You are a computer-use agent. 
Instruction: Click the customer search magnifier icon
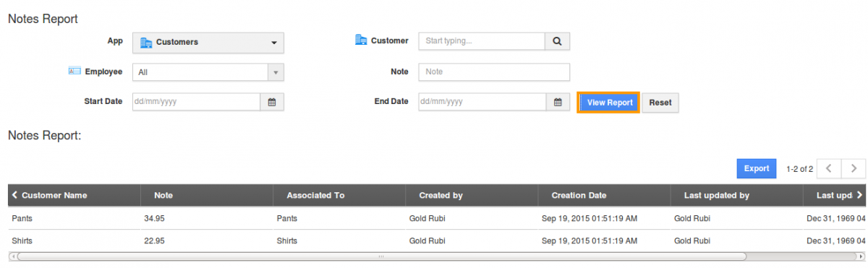tap(557, 41)
